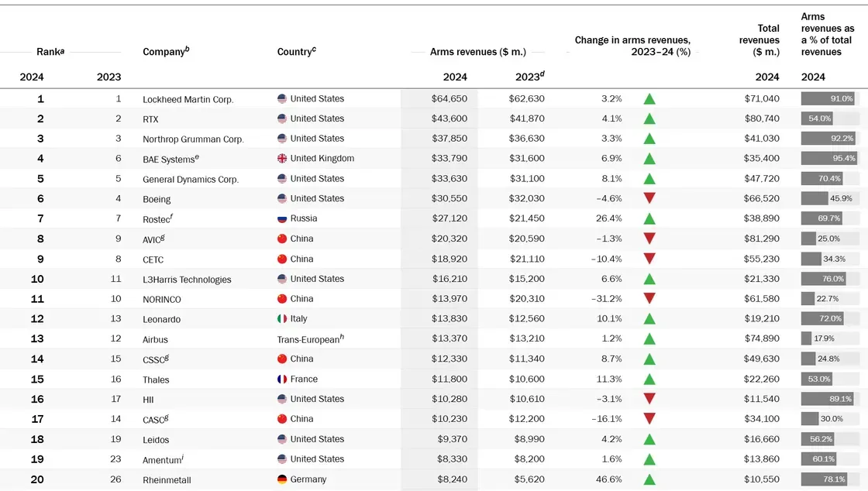This screenshot has width=868, height=491.
Task: Click the United Kingdom country text
Action: point(322,158)
